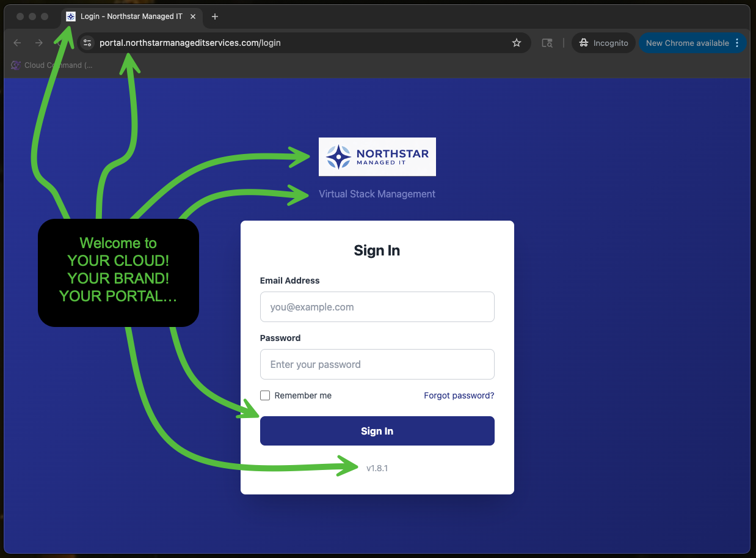Open the Chrome three-dot menu
Screen dimensions: 756x558
pyautogui.click(x=737, y=43)
